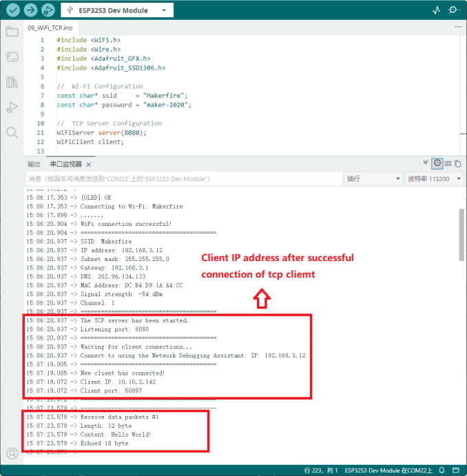Click code line WiFiServer server(8080);
Image resolution: width=467 pixels, height=476 pixels.
pyautogui.click(x=101, y=133)
